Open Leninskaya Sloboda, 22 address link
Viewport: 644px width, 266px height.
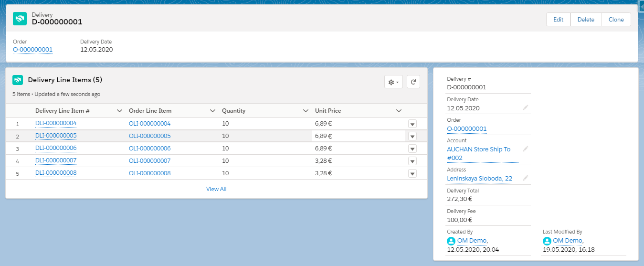(x=479, y=179)
